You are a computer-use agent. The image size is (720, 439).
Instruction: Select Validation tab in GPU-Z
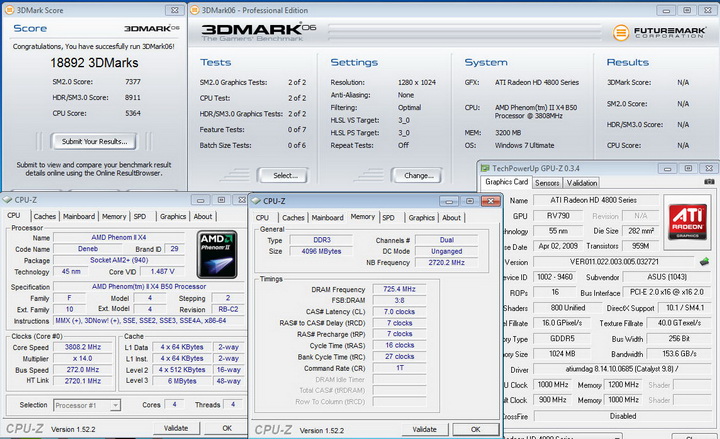[582, 183]
